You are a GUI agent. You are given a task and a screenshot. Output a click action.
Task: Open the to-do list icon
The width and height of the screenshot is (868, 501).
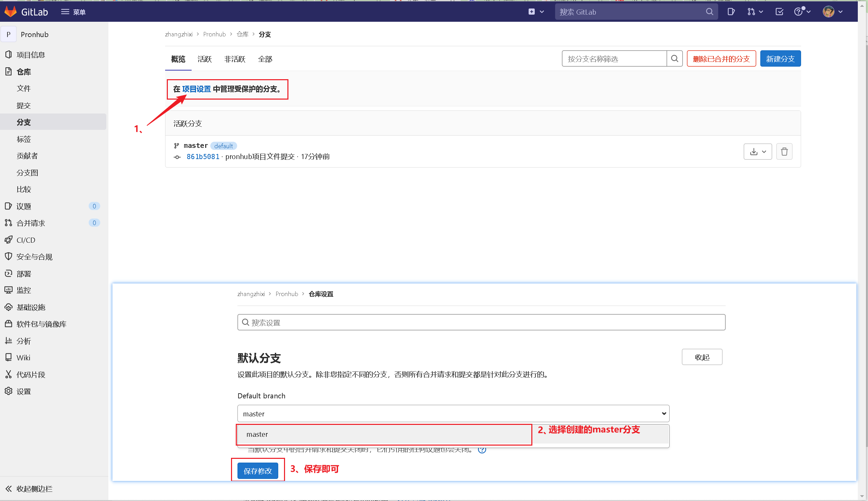click(x=779, y=12)
